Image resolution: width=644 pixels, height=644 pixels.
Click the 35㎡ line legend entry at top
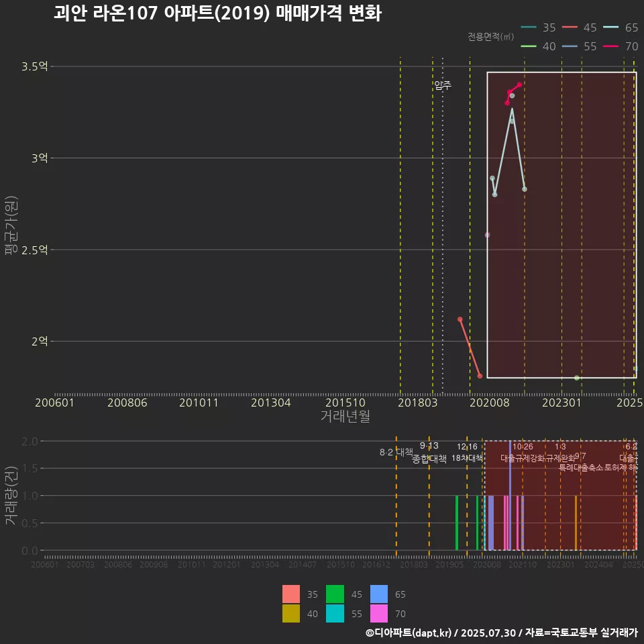click(x=538, y=28)
